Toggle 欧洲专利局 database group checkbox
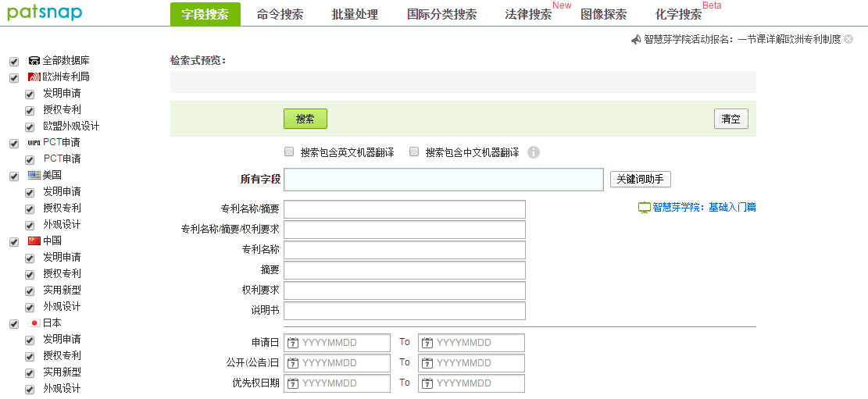Image resolution: width=868 pixels, height=399 pixels. (x=13, y=77)
